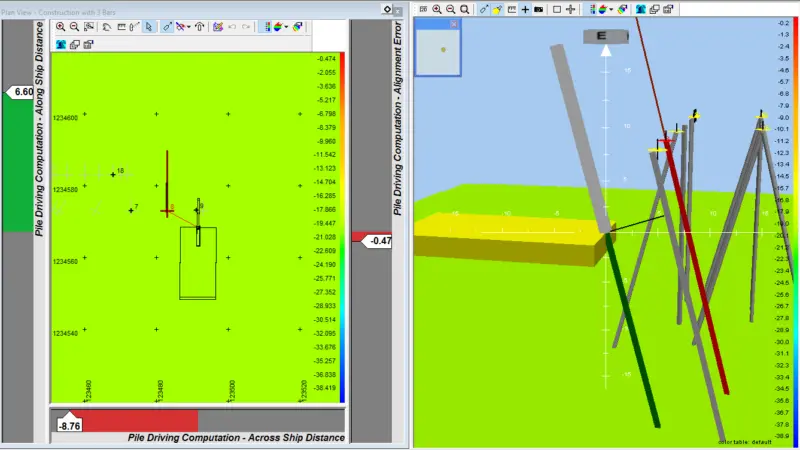Click the rainbow paint bucket in 3D view
This screenshot has width=800, height=450.
(622, 9)
